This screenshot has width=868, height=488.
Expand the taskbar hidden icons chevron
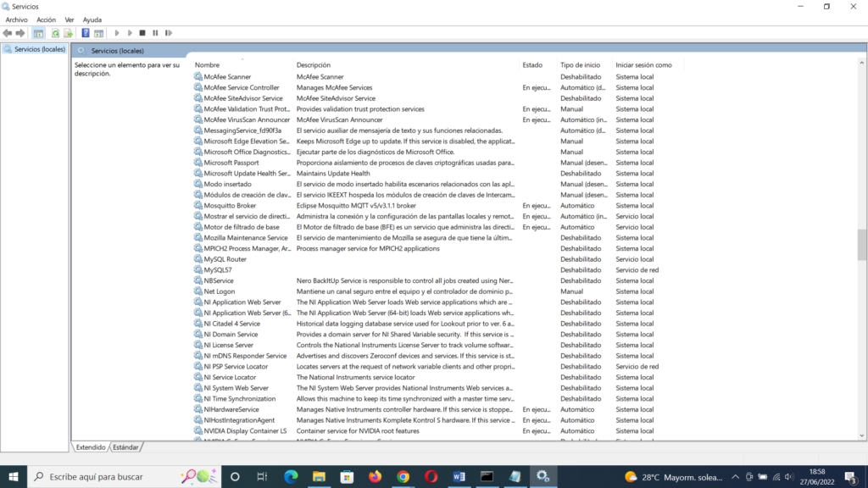coord(736,477)
